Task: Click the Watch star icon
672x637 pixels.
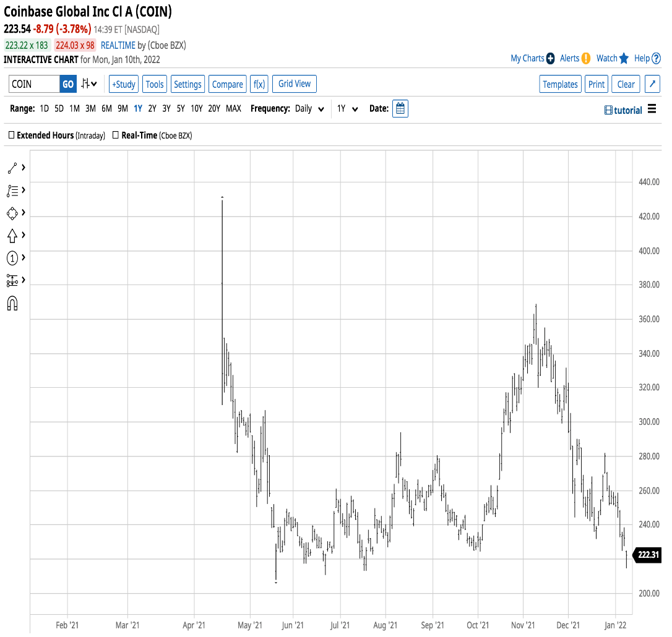Action: [624, 58]
